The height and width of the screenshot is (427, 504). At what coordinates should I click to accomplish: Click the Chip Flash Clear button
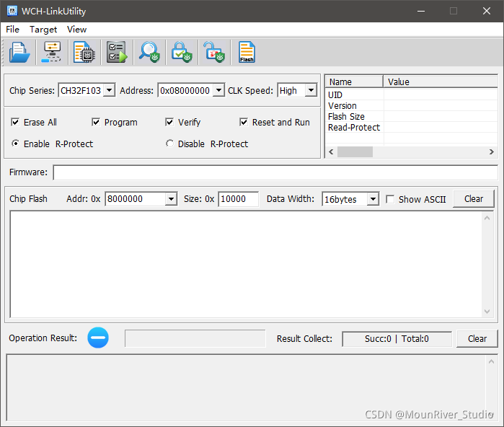click(x=474, y=198)
